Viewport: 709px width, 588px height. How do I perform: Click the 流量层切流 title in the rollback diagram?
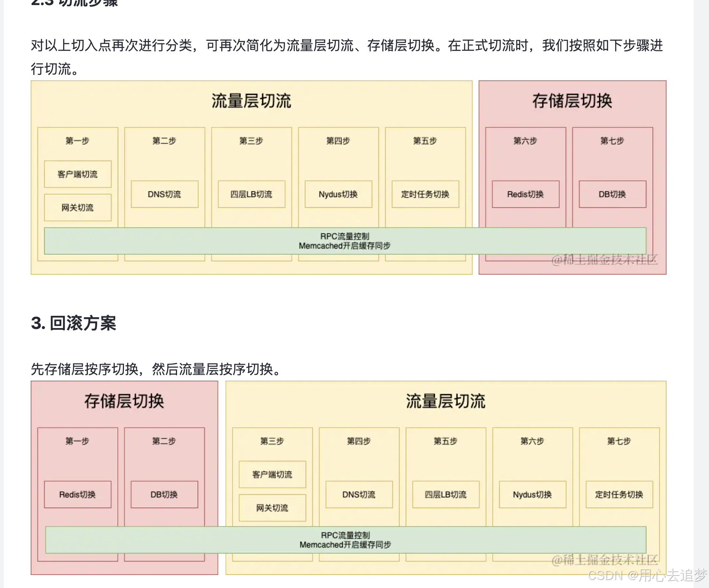446,401
